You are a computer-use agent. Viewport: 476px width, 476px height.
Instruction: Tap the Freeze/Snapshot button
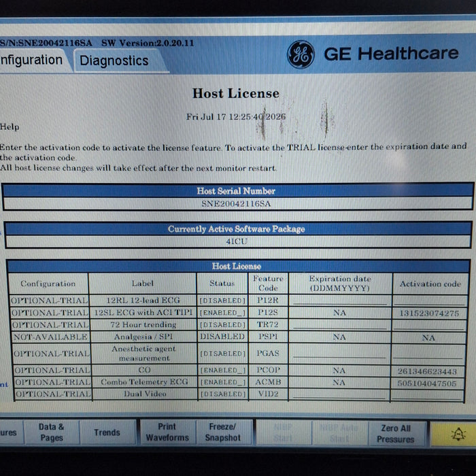(223, 432)
